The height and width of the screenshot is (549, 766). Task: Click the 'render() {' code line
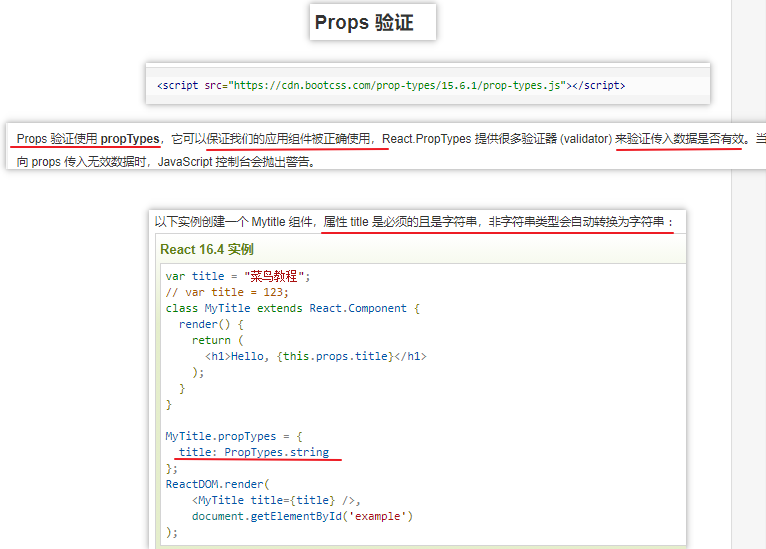tap(211, 324)
